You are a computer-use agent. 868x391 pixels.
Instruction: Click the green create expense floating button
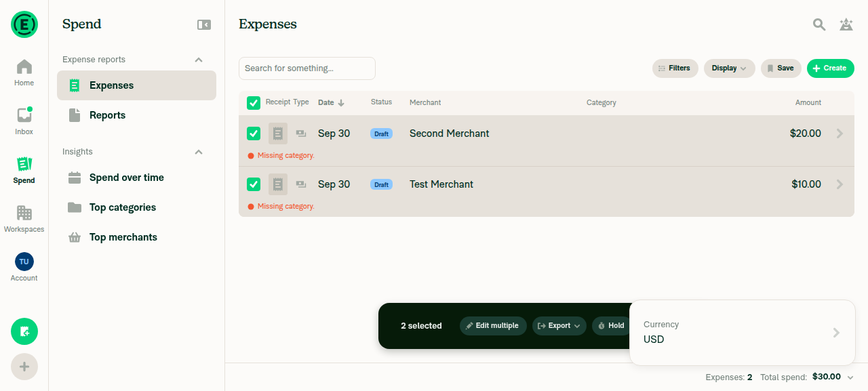24,331
